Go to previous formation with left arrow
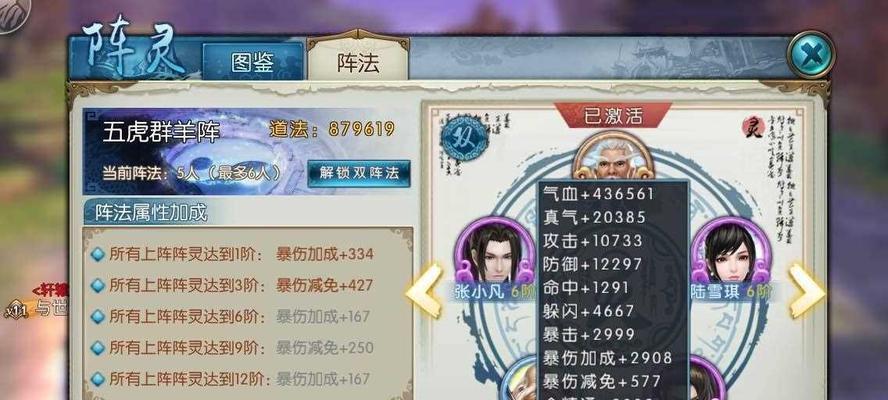888x400 pixels. pyautogui.click(x=424, y=290)
